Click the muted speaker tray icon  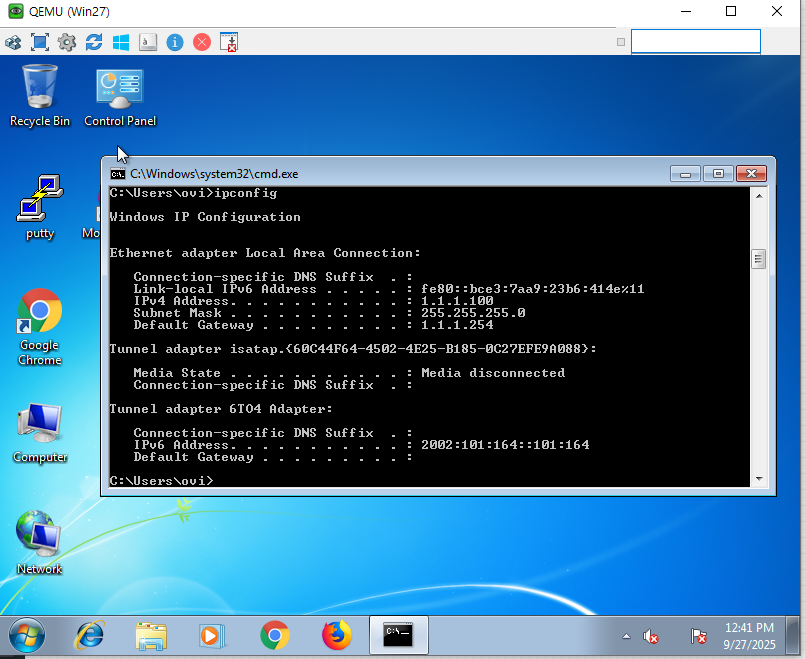point(650,637)
